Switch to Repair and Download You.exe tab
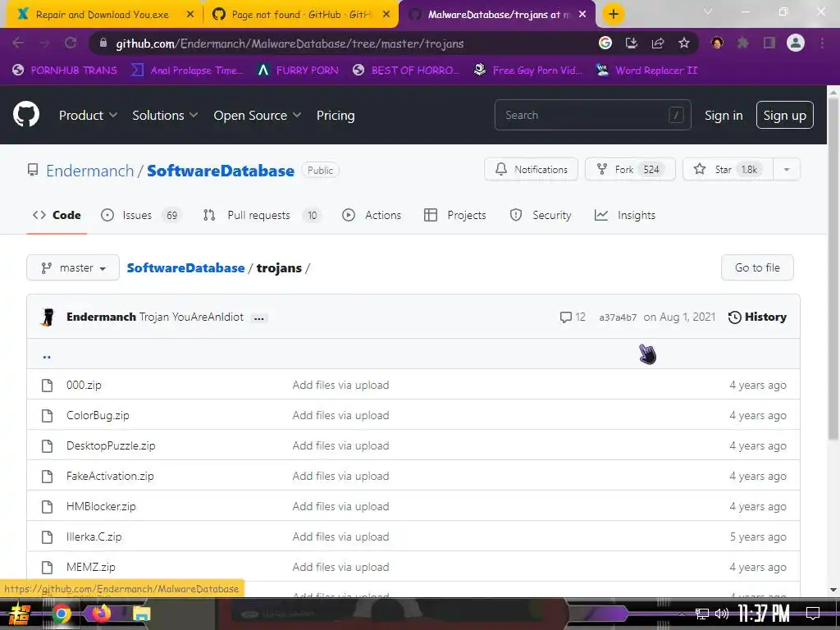 102,15
